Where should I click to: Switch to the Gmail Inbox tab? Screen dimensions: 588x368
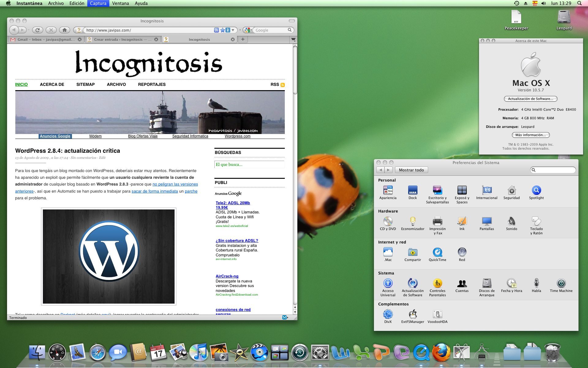coord(46,40)
